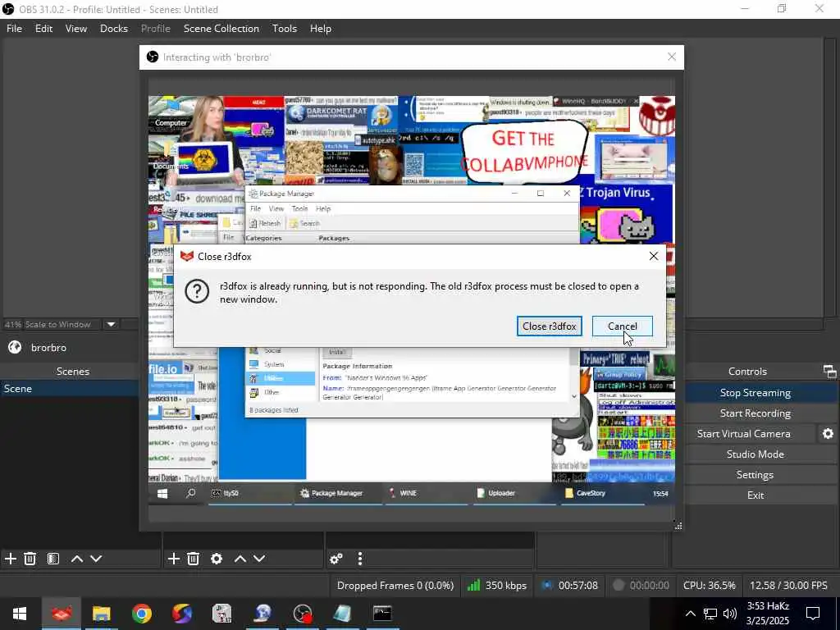This screenshot has width=840, height=630.
Task: Add a new source with plus icon
Action: (x=174, y=559)
